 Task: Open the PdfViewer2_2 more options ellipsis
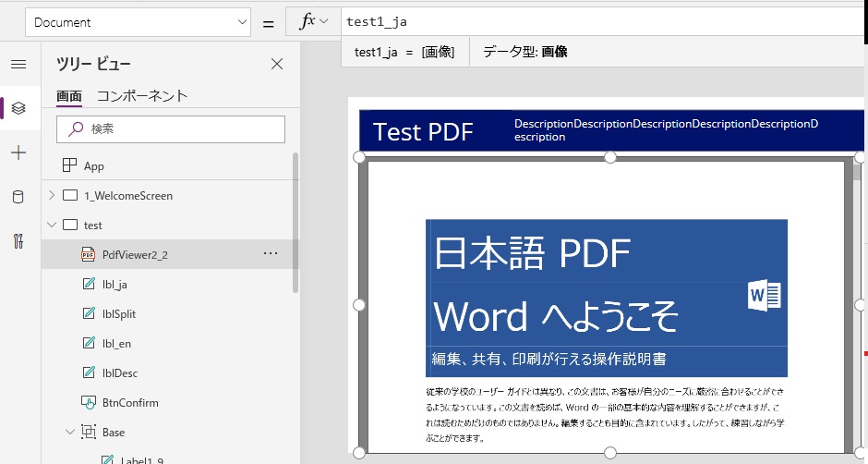tap(271, 253)
